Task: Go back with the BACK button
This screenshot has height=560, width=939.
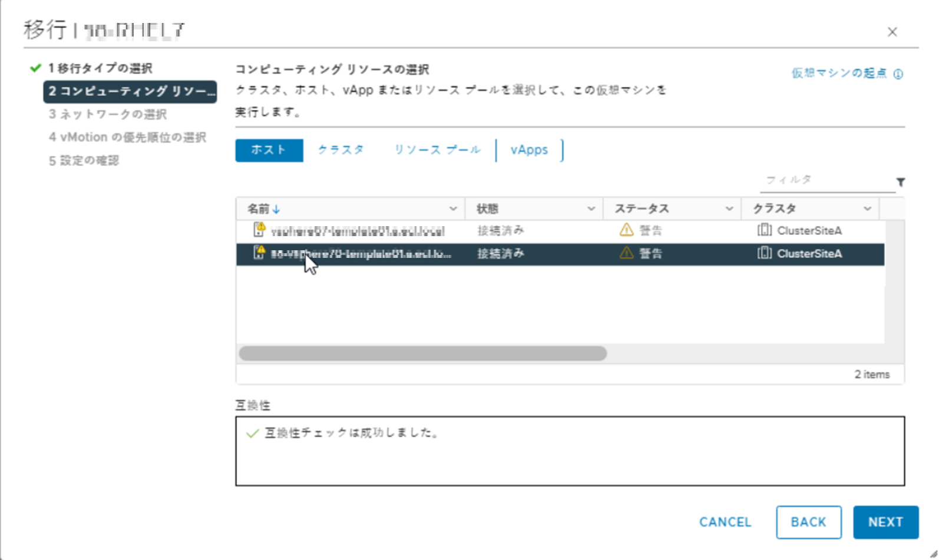Action: click(x=808, y=522)
